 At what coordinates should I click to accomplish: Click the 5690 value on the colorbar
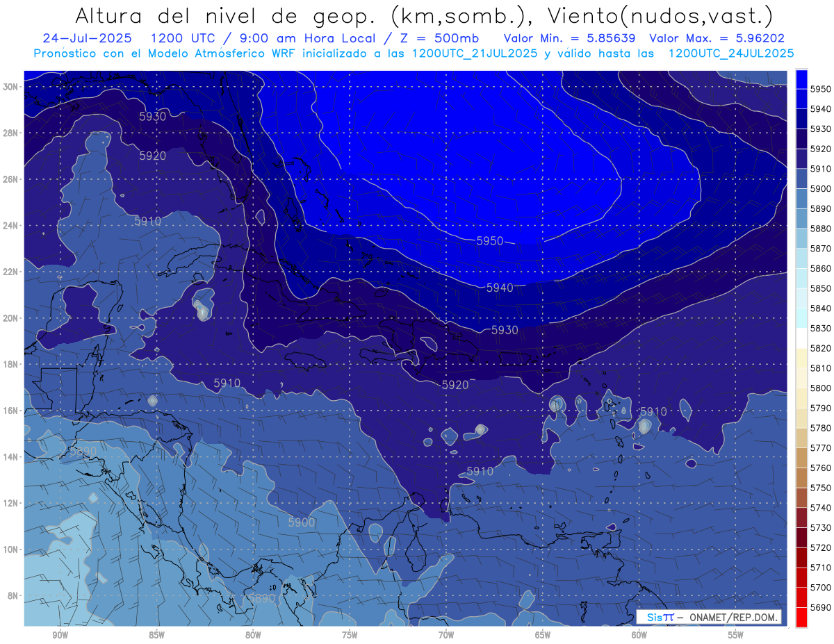821,608
